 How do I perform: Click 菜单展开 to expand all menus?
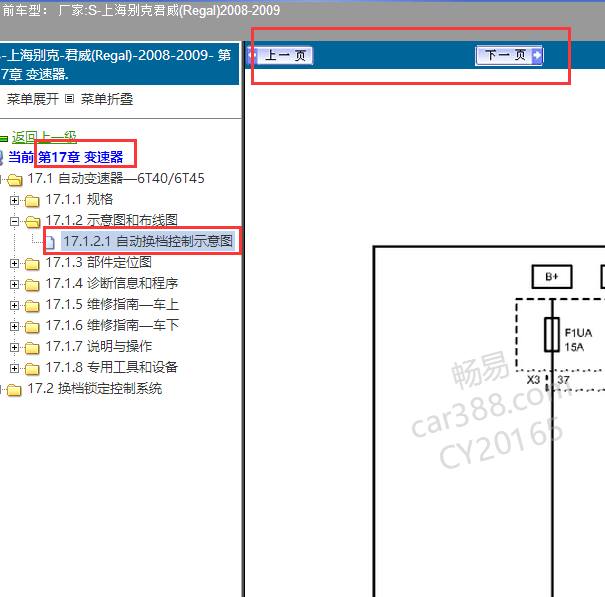click(x=33, y=99)
